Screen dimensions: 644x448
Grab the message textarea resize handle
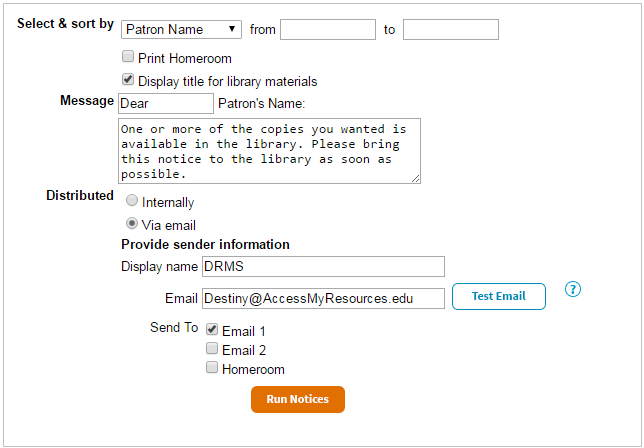[x=415, y=178]
